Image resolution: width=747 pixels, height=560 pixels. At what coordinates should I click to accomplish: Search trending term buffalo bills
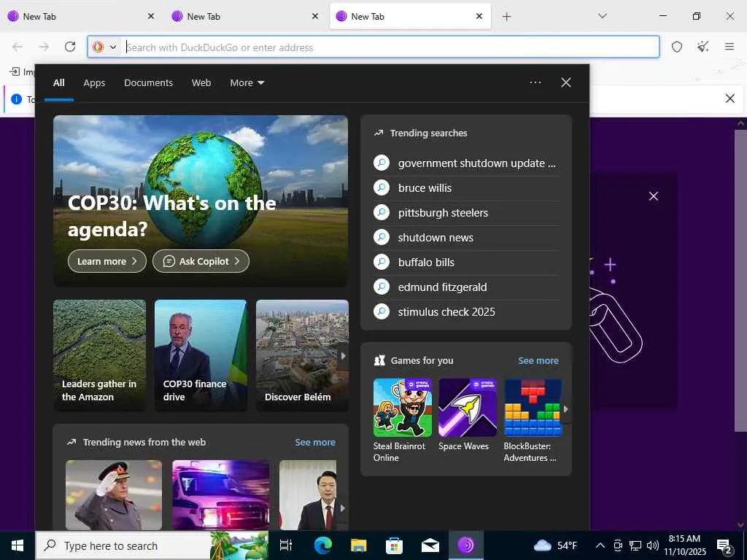point(467,262)
